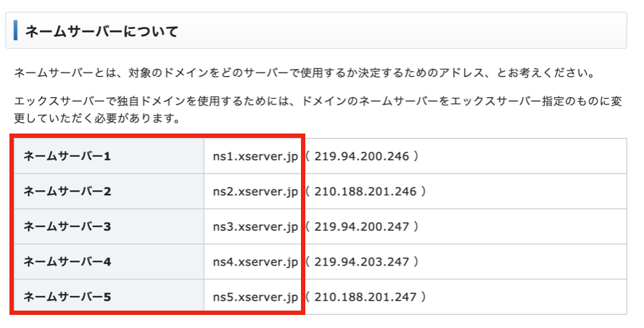
Task: Select the heading ネームサーバーについて
Action: coord(102,31)
